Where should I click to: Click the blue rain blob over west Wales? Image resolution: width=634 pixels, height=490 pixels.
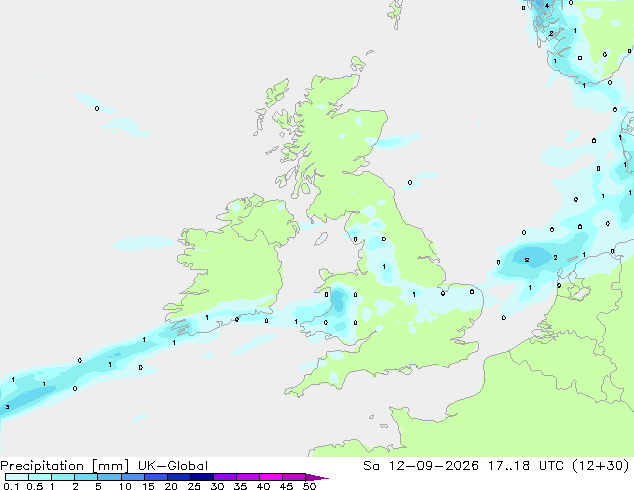[x=338, y=300]
